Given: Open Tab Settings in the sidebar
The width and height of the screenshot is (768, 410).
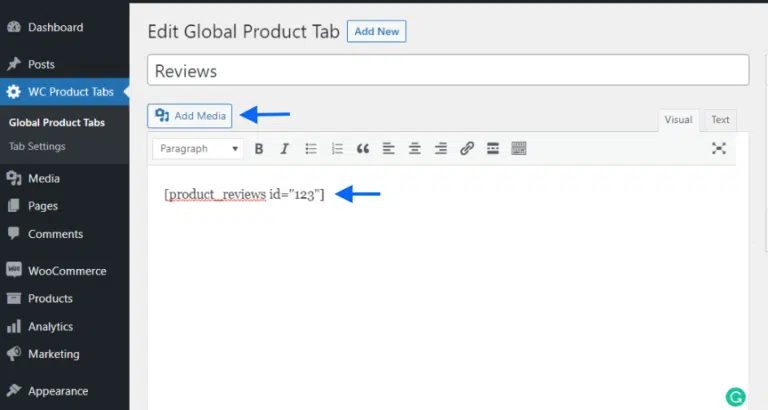Looking at the screenshot, I should pyautogui.click(x=37, y=146).
